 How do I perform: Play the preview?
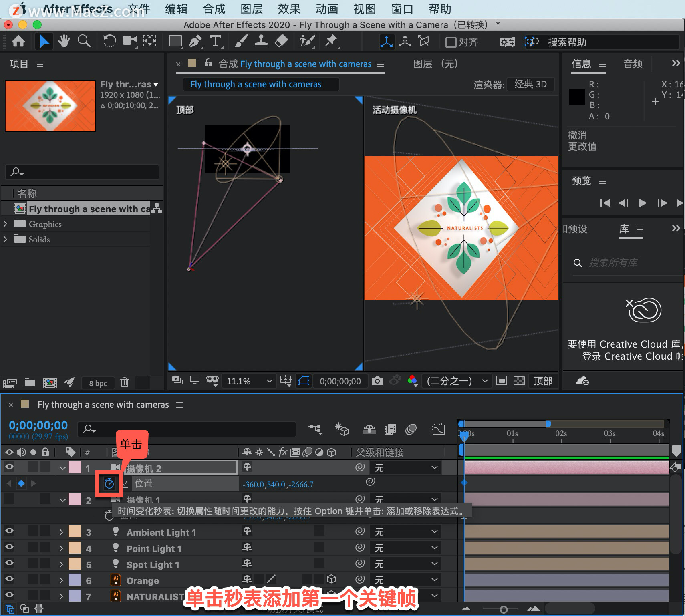pyautogui.click(x=643, y=203)
